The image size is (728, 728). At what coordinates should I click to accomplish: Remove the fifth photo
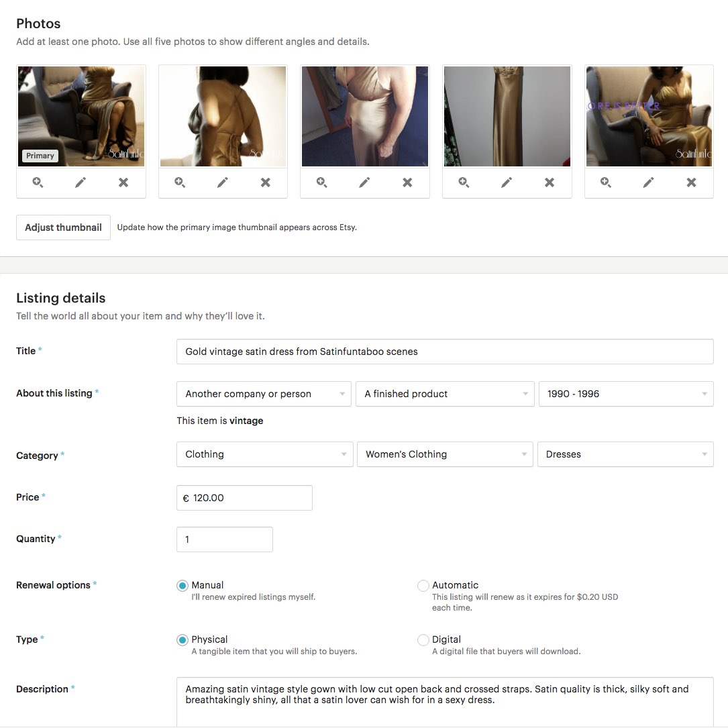pos(691,183)
